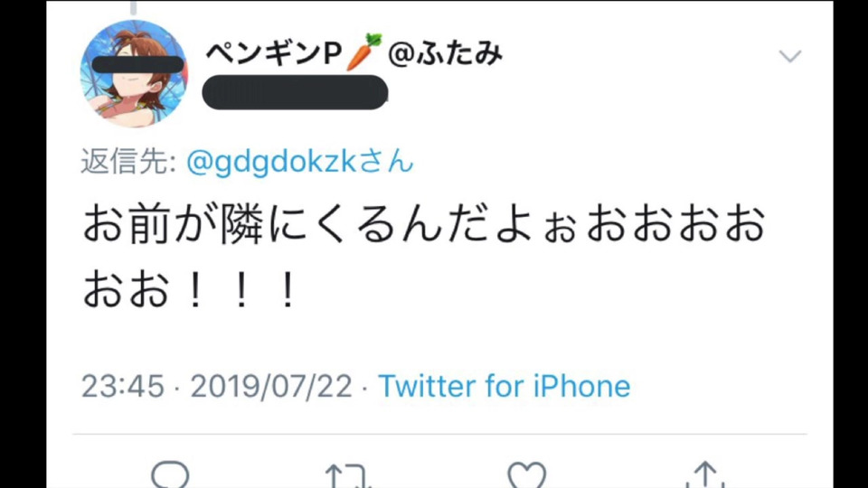Open the tweet options chevron menu
The height and width of the screenshot is (488, 868).
click(790, 56)
